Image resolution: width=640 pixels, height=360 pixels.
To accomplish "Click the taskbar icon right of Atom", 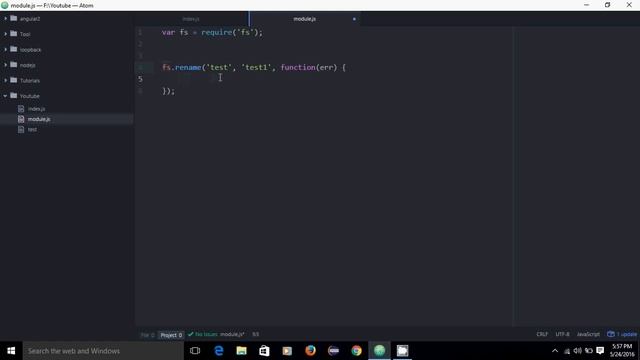I will [x=402, y=351].
